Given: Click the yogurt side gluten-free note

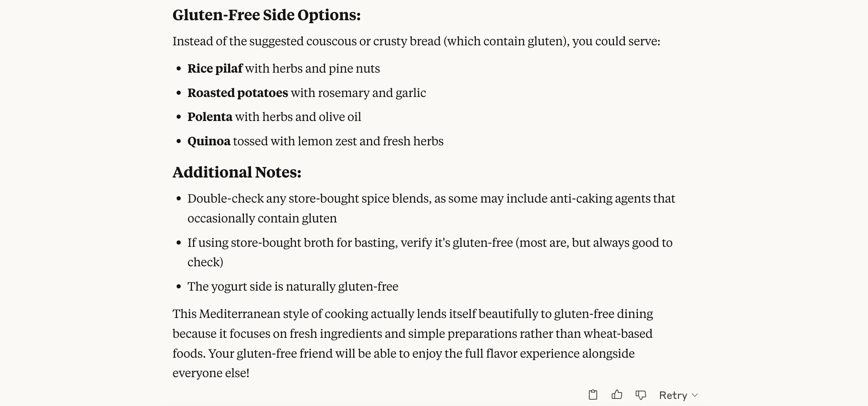Looking at the screenshot, I should (293, 287).
